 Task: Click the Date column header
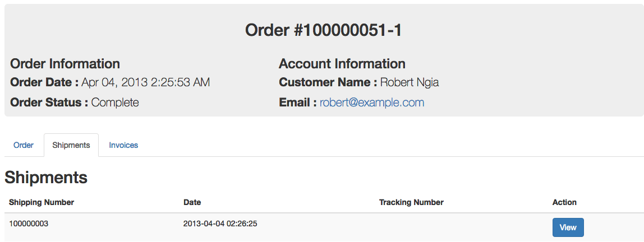pos(192,202)
